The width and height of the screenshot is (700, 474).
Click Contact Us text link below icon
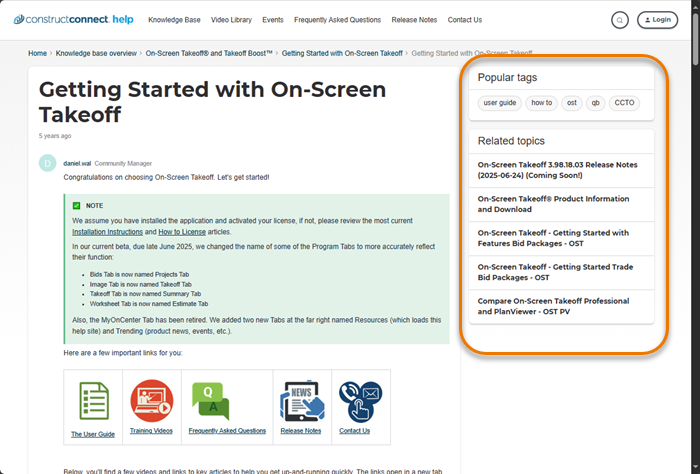(x=354, y=431)
